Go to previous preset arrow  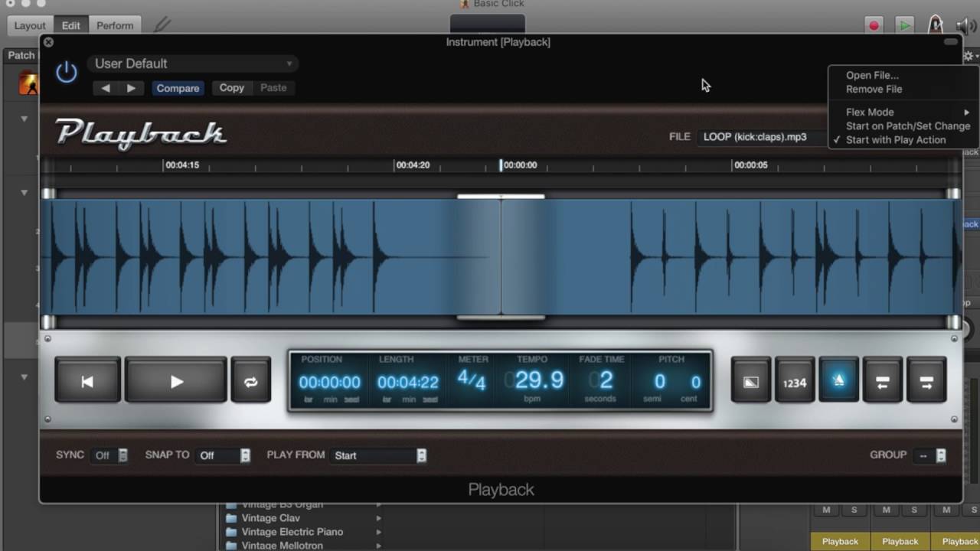click(106, 88)
